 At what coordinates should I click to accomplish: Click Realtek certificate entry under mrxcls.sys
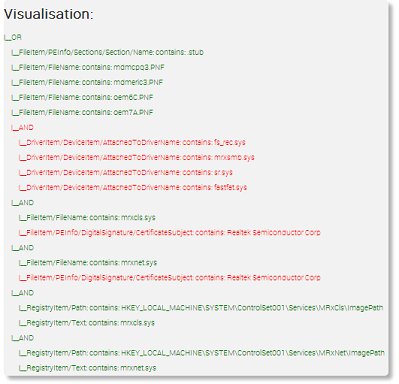click(x=170, y=233)
